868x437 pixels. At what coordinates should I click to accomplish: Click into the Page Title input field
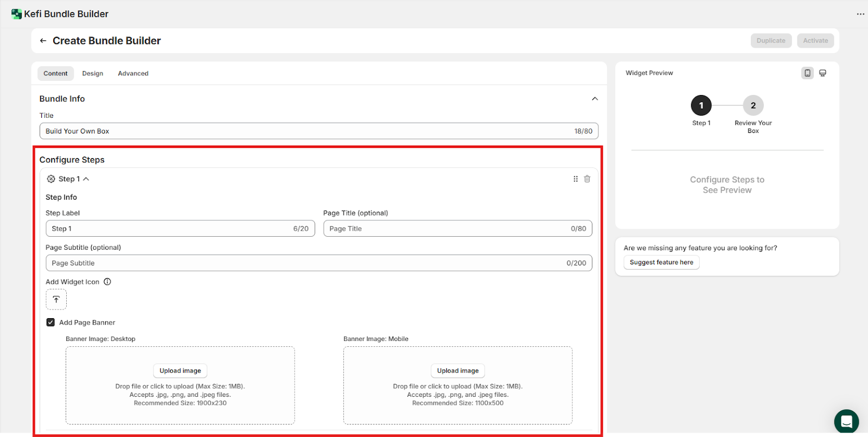pyautogui.click(x=445, y=229)
